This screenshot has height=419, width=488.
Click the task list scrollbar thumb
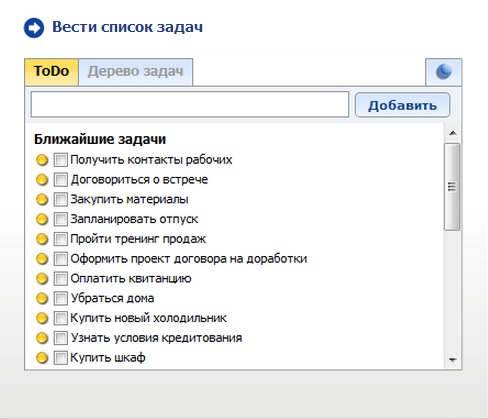452,187
